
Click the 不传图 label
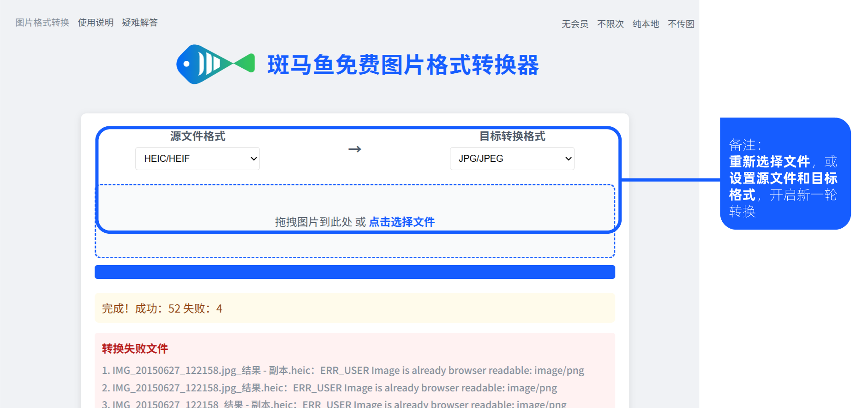click(681, 24)
